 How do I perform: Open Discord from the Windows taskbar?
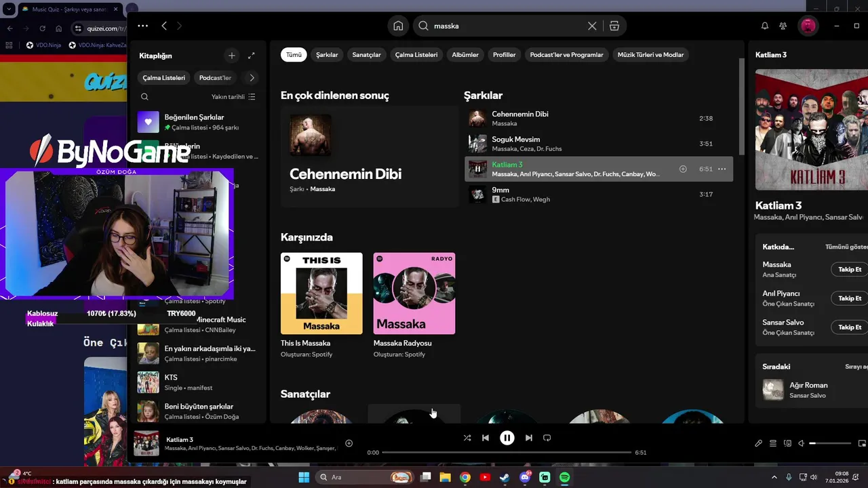click(x=525, y=477)
